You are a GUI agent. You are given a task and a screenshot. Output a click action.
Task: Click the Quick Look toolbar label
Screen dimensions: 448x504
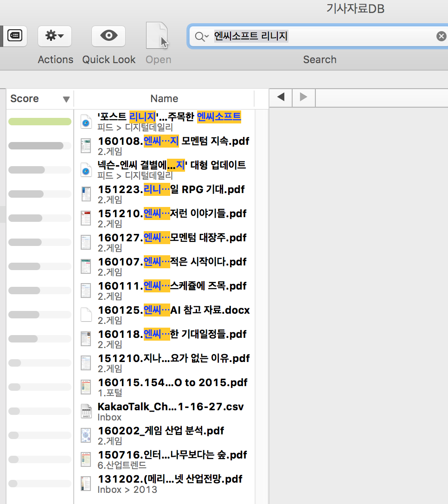tap(109, 59)
